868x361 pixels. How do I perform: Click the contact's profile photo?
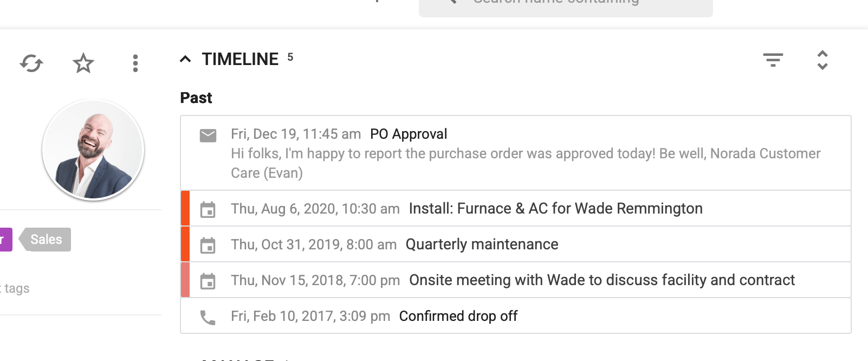(x=93, y=150)
